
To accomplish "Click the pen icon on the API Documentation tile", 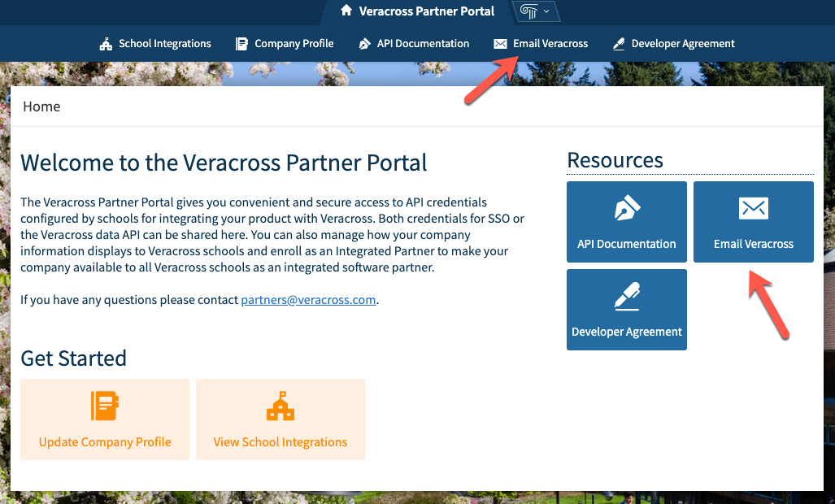I will point(626,209).
